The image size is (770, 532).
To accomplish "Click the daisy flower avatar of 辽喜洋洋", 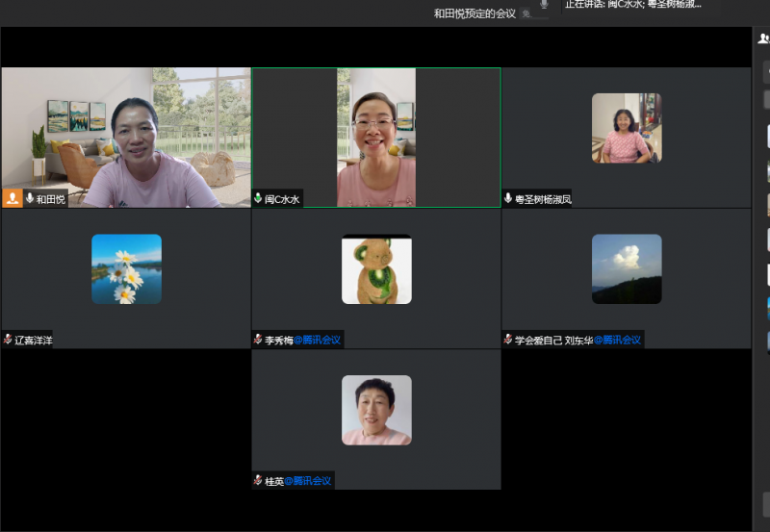I will pyautogui.click(x=126, y=269).
